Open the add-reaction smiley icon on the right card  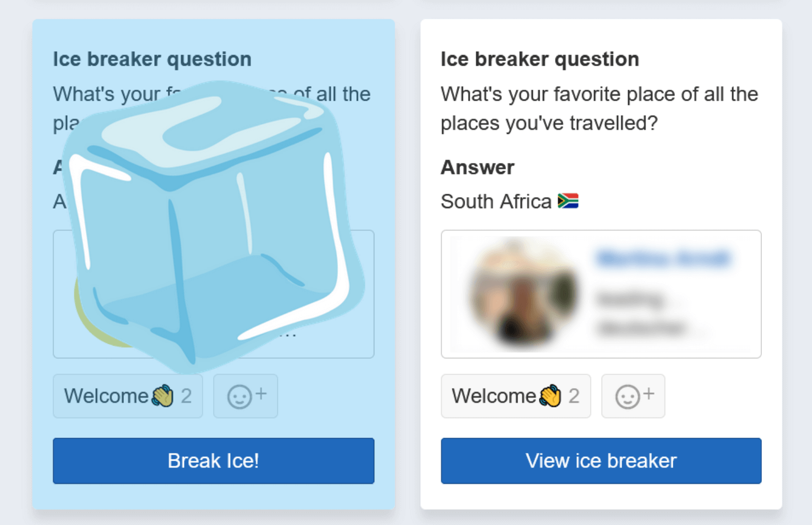(x=633, y=396)
